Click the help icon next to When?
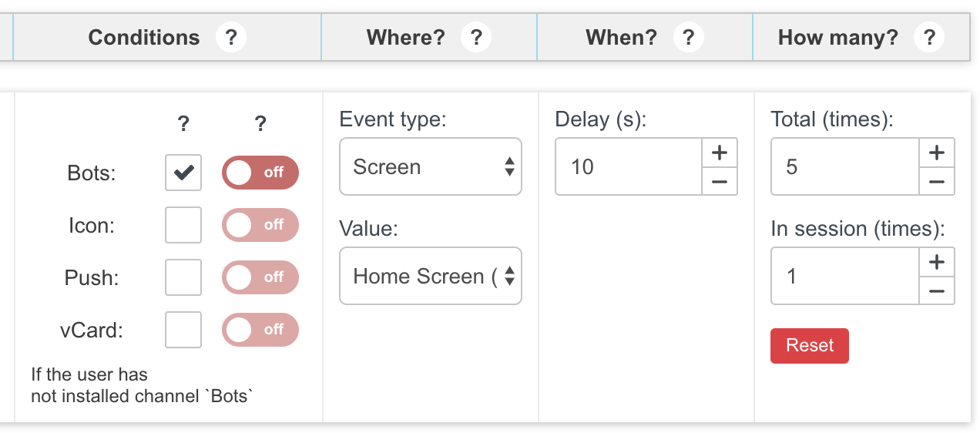980x433 pixels. (x=688, y=37)
